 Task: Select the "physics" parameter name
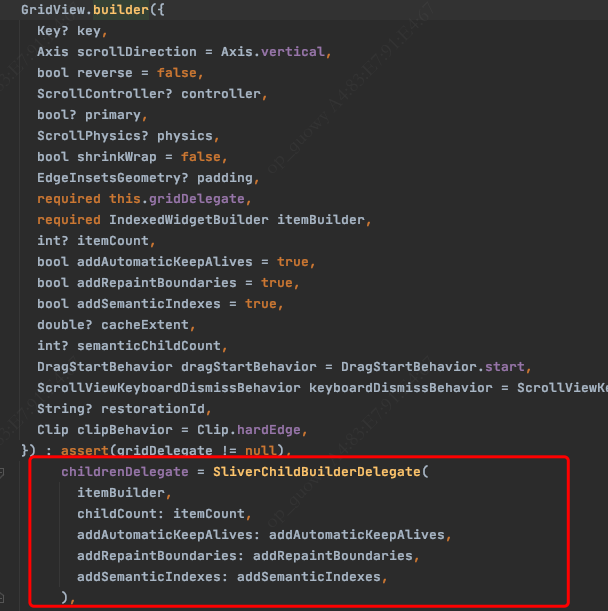click(x=185, y=136)
